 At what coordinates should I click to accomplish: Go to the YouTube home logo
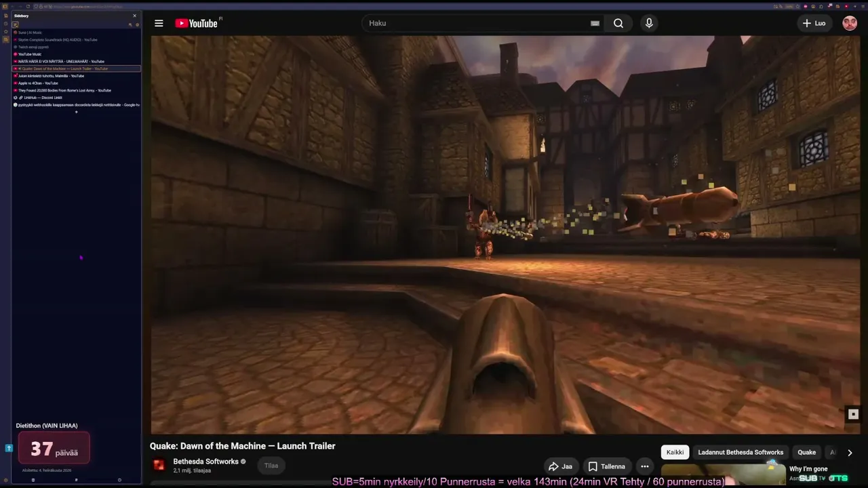click(197, 23)
